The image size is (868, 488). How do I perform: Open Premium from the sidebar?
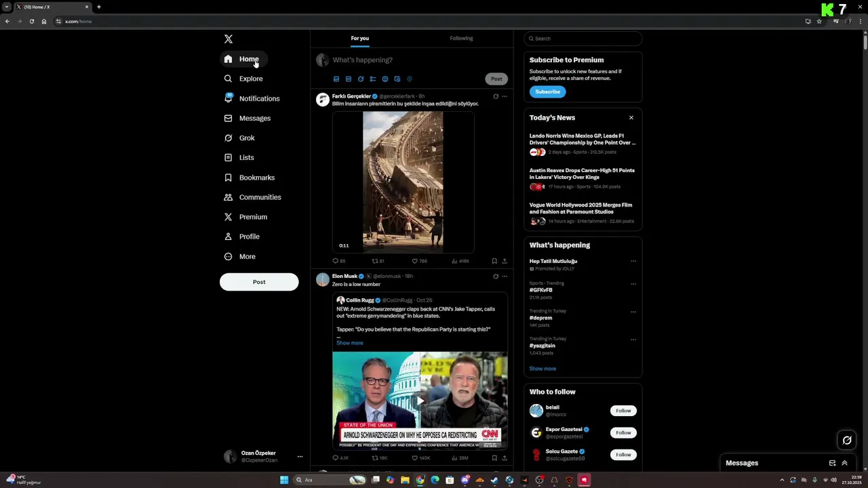(245, 217)
